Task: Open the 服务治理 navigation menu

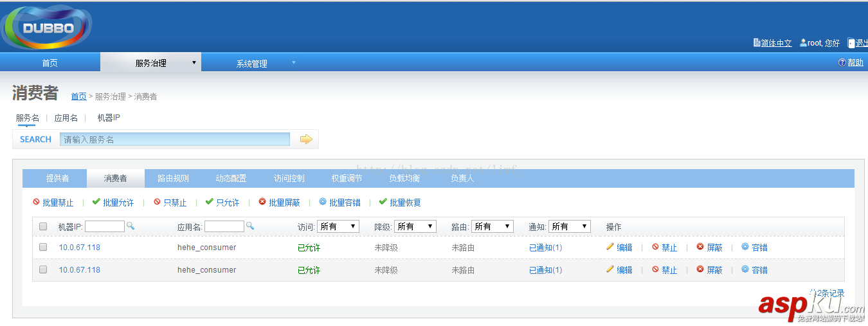Action: point(150,63)
